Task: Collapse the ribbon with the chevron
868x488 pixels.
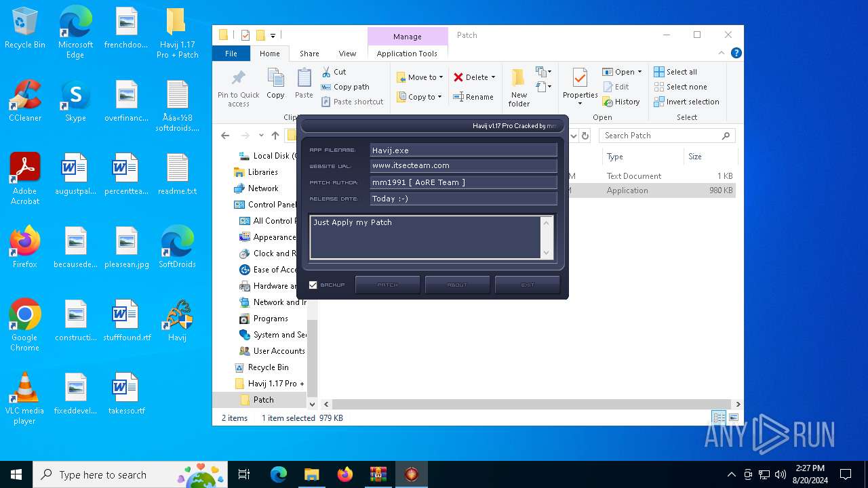Action: [721, 53]
